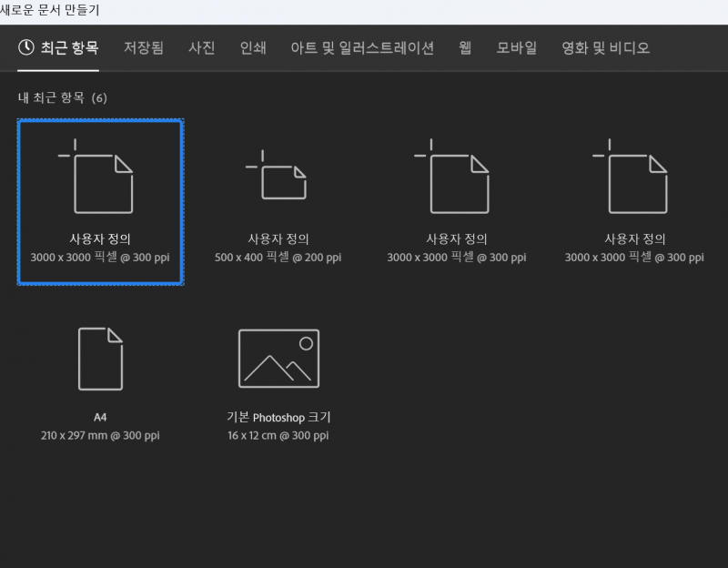
Task: Open the 저장됨 tab
Action: (x=144, y=48)
